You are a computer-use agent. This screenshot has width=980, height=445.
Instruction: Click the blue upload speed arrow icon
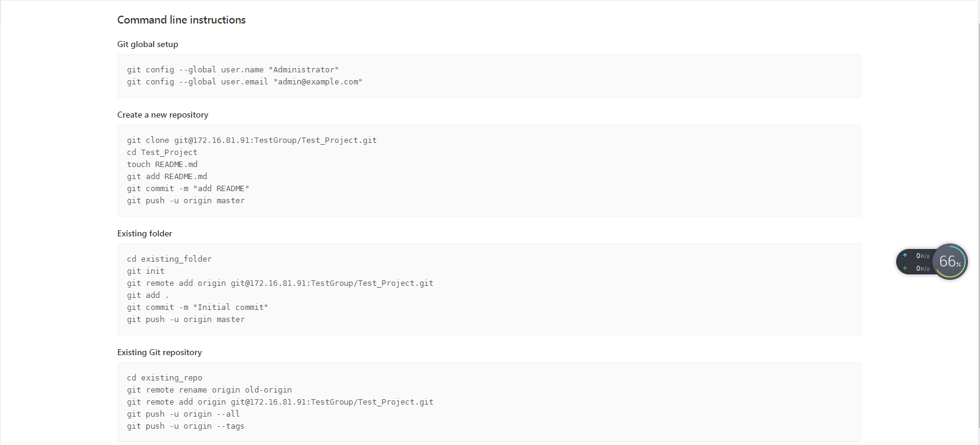click(x=905, y=255)
